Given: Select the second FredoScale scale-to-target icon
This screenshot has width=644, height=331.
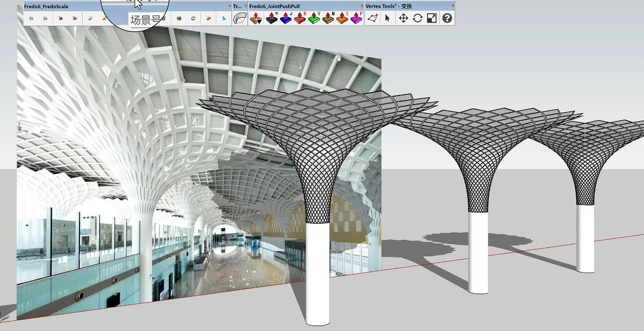Looking at the screenshot, I should click(45, 18).
